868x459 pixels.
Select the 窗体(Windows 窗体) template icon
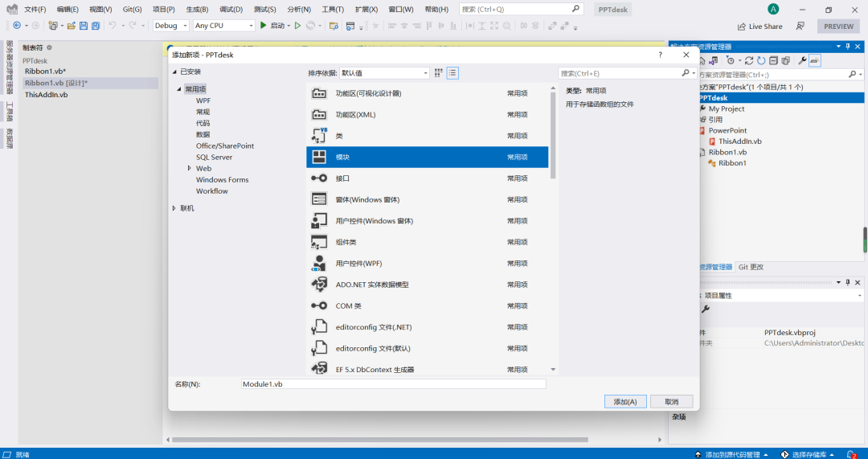click(x=318, y=199)
